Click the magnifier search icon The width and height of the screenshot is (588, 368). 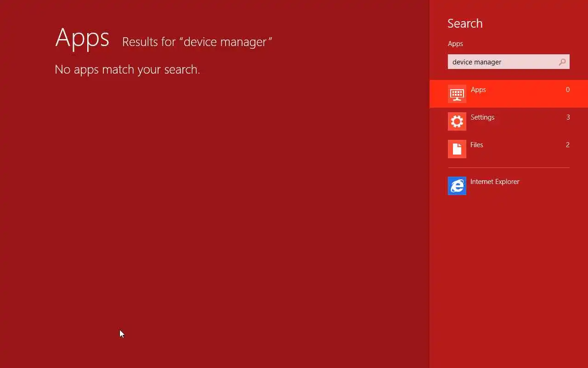click(x=562, y=62)
